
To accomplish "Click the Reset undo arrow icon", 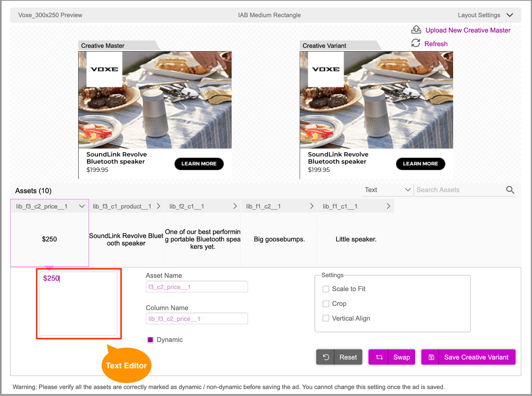I will (326, 357).
